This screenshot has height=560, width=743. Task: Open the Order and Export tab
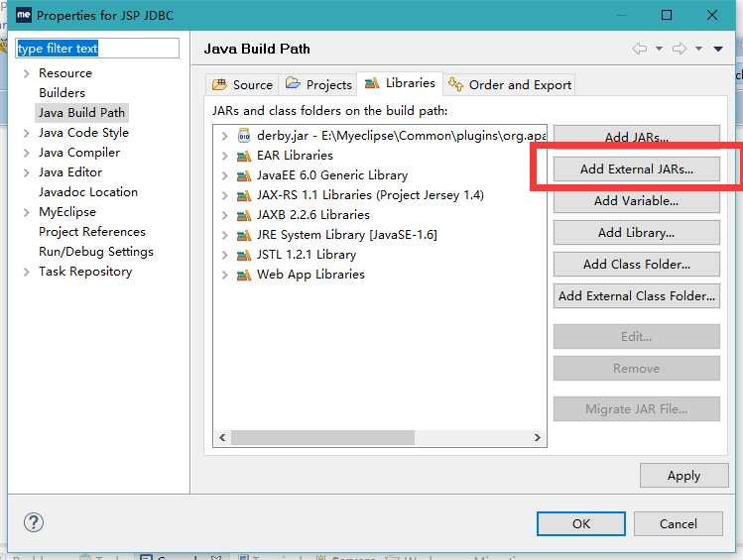[x=510, y=84]
